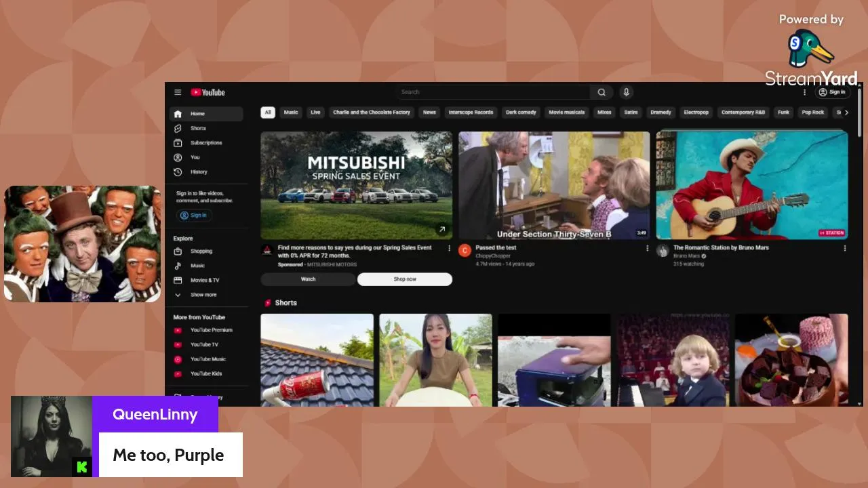The height and width of the screenshot is (488, 868).
Task: Click Bruno Mars channel avatar
Action: [x=663, y=251]
